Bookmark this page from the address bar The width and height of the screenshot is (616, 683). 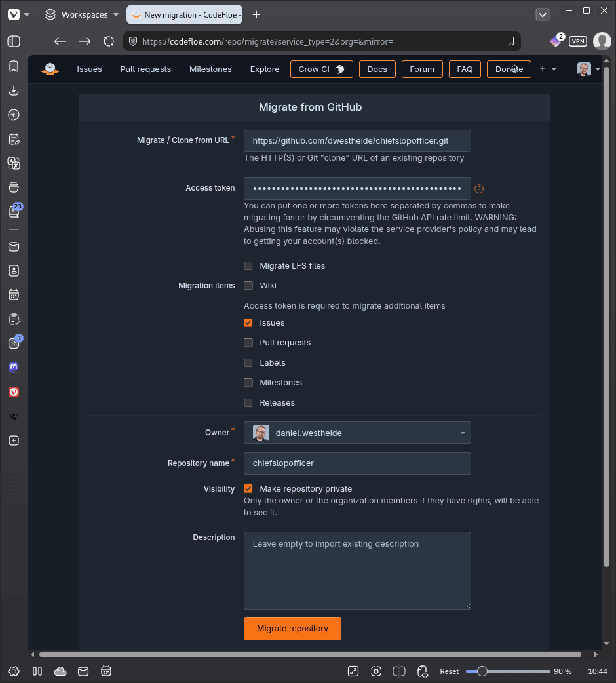(511, 41)
